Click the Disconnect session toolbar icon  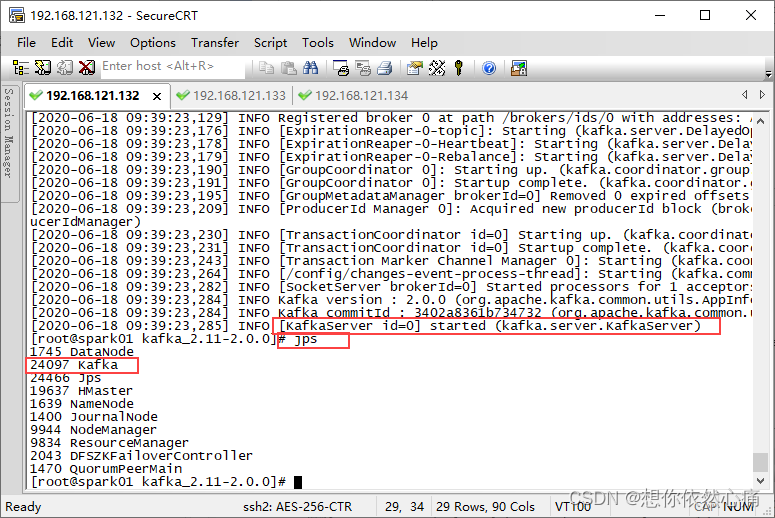click(87, 67)
